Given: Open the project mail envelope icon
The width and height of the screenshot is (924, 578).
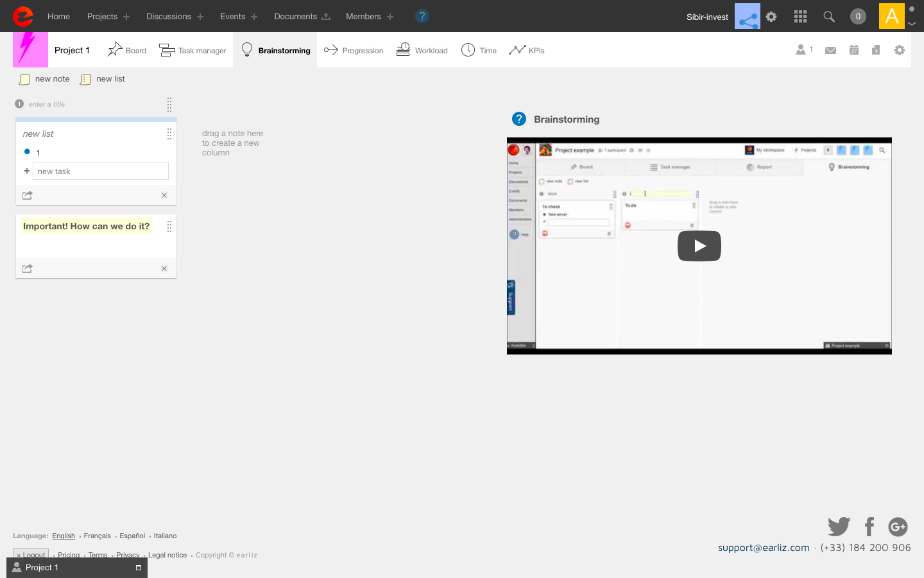Looking at the screenshot, I should click(x=830, y=50).
